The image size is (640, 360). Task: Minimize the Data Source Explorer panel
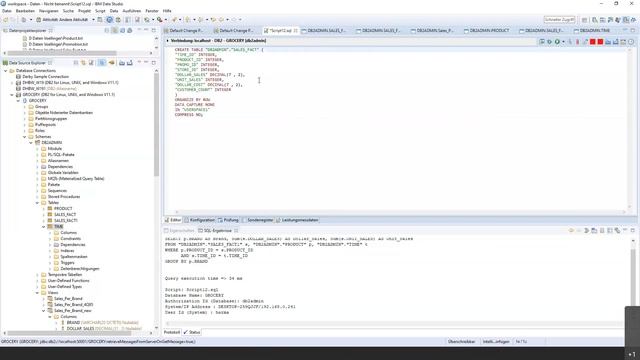tap(146, 62)
